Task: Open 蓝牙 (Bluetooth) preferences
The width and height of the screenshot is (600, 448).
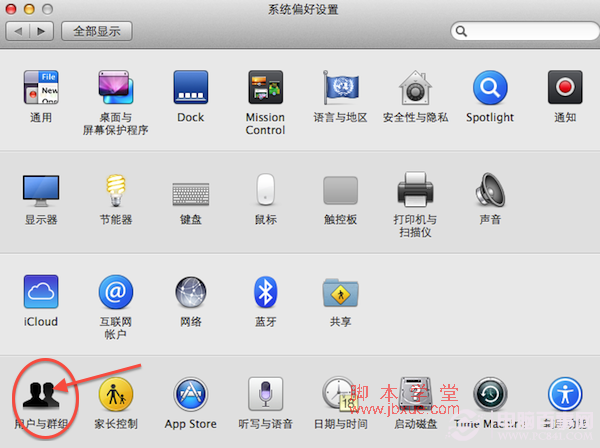Action: (266, 292)
